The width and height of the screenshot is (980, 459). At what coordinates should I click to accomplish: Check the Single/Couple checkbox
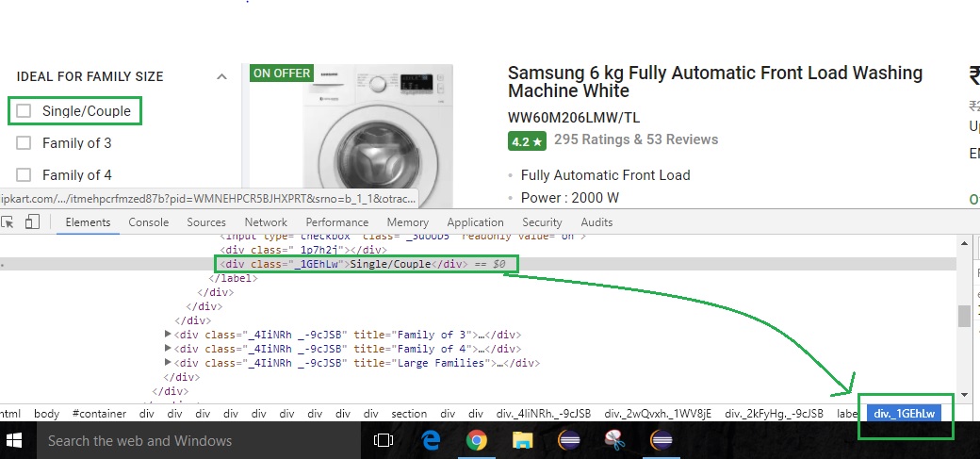point(24,111)
